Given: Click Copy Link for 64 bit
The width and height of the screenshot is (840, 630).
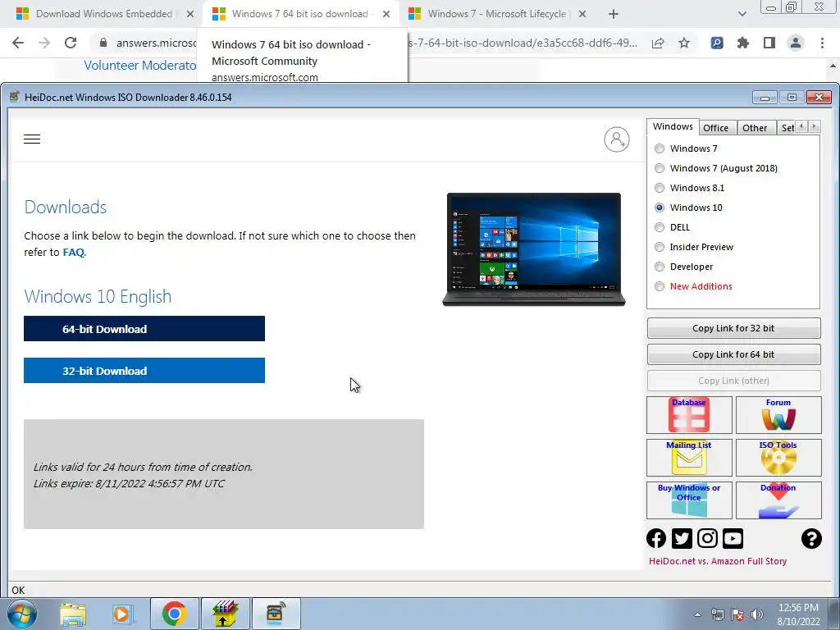Looking at the screenshot, I should tap(733, 354).
